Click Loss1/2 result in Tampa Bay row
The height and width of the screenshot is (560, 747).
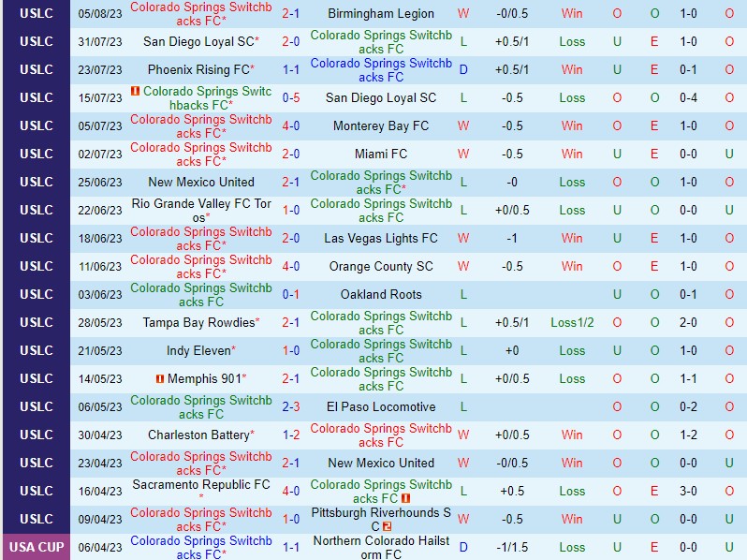pos(572,323)
